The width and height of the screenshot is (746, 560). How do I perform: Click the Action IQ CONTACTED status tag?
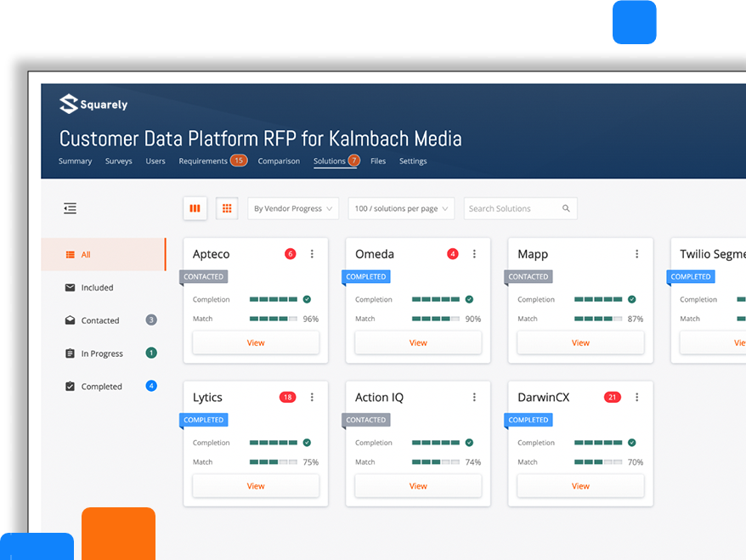pos(366,420)
